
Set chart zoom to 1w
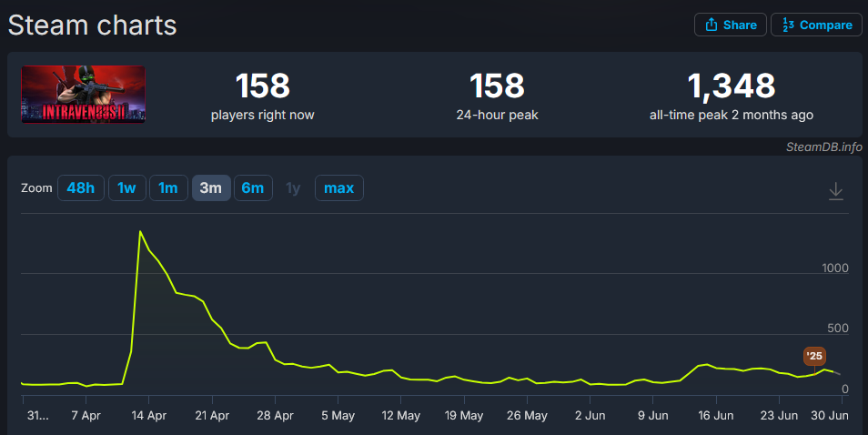126,188
